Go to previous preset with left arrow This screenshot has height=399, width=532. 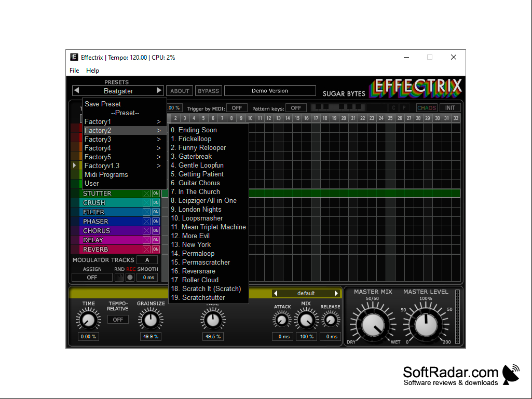(77, 91)
